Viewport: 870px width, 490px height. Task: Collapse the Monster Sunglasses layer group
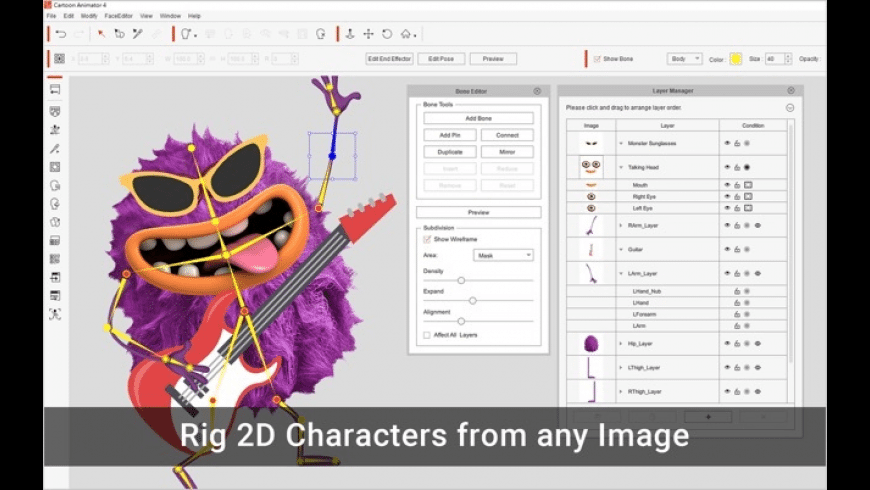pos(621,143)
